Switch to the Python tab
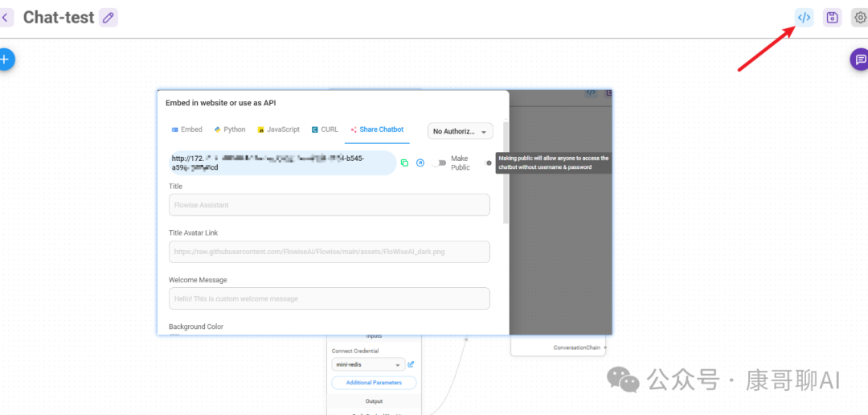The height and width of the screenshot is (415, 868). coord(230,129)
